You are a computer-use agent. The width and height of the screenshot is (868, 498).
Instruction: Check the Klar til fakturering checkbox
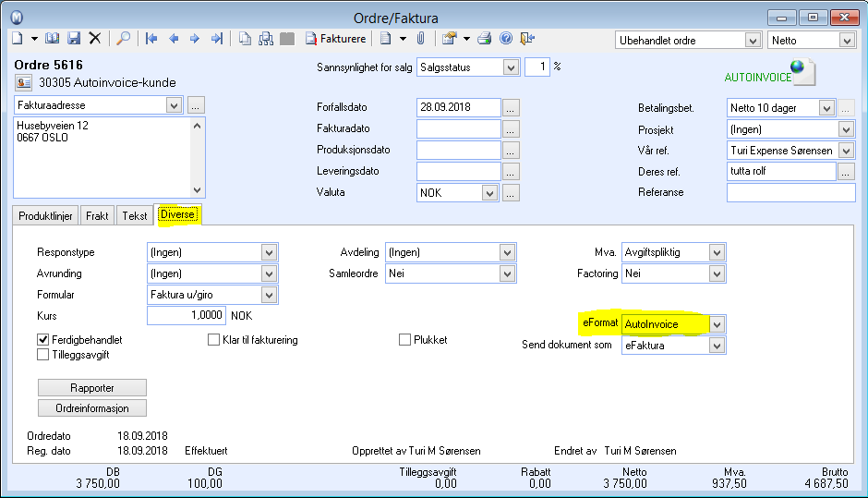(x=213, y=340)
